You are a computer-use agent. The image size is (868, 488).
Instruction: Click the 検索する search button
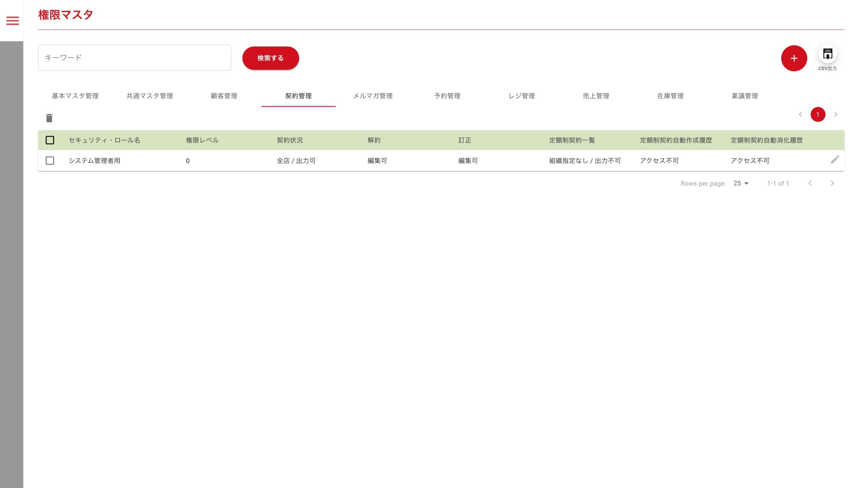click(x=271, y=58)
